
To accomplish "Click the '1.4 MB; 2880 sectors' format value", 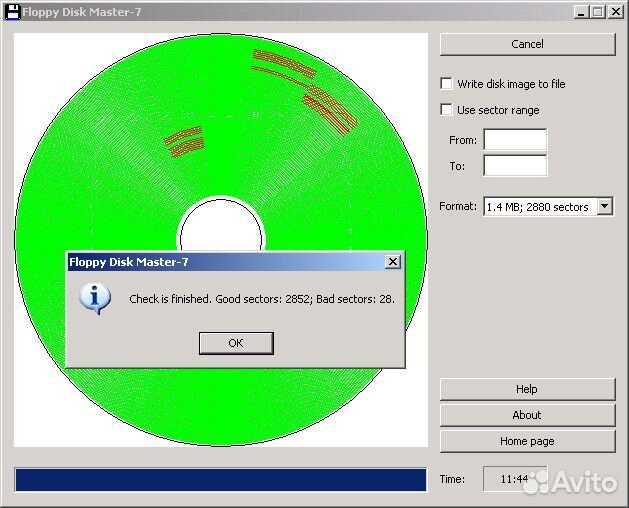I will pyautogui.click(x=537, y=207).
